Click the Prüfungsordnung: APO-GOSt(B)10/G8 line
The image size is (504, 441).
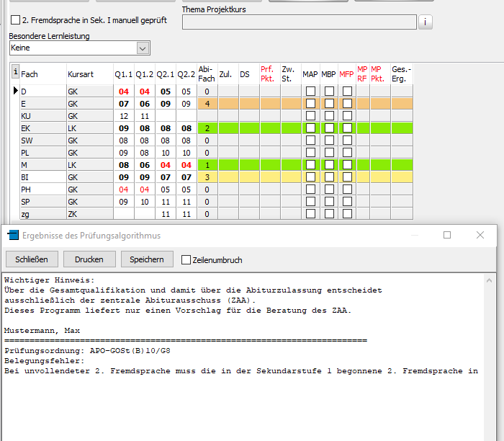pos(87,351)
